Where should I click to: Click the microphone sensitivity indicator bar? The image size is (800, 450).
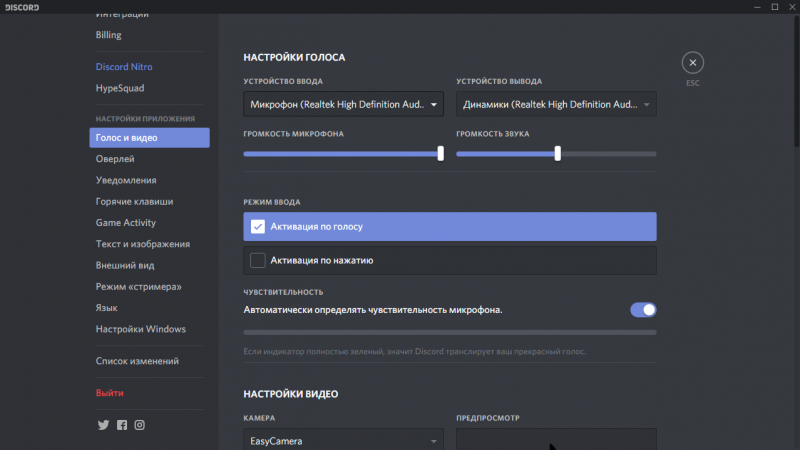(x=450, y=332)
